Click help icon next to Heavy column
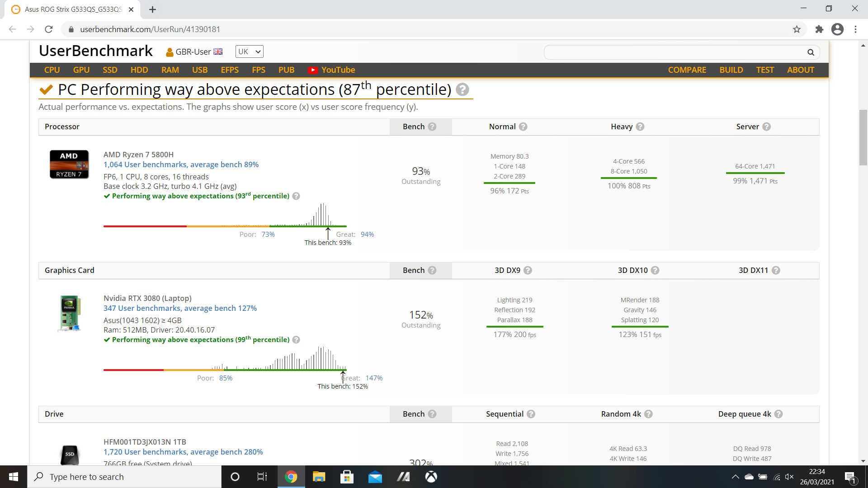The height and width of the screenshot is (488, 868). [640, 127]
